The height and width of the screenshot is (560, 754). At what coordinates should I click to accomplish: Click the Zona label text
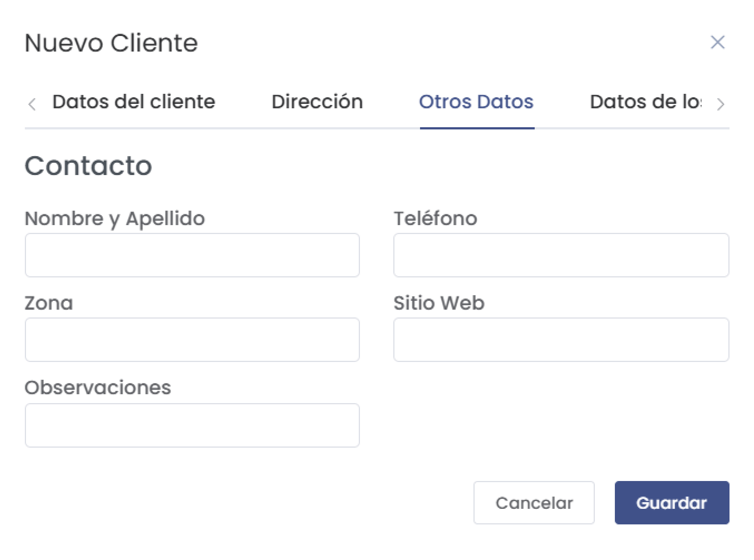click(x=48, y=303)
